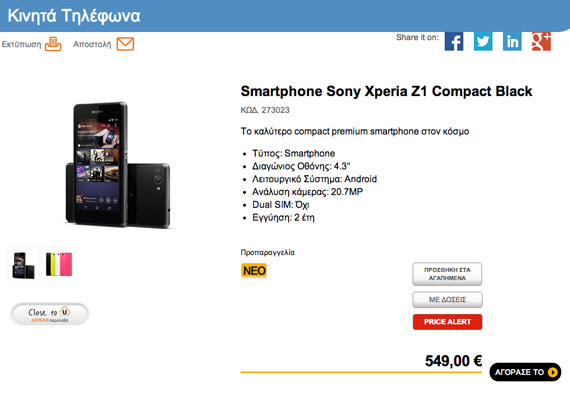Add product via ΠΡΟΣΘΗΚΗ ΣΤΑ ΑΓΑΠΗΜΕΝΑ button
The image size is (570, 393).
(447, 274)
